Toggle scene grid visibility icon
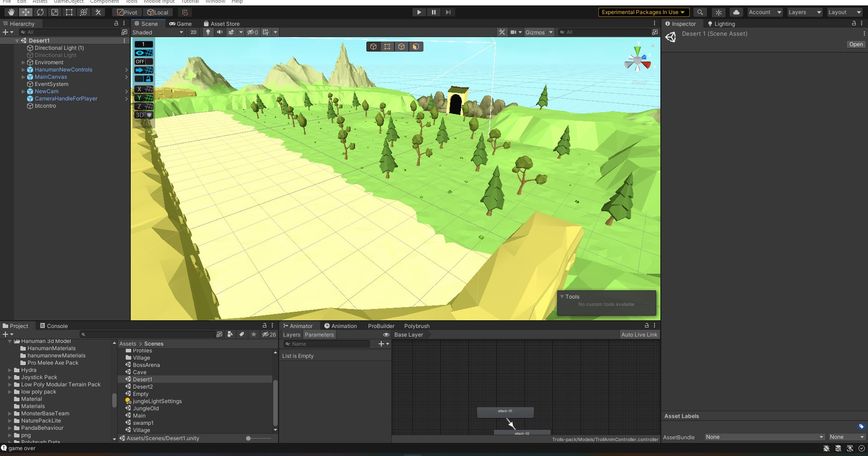This screenshot has height=456, width=868. coord(266,32)
